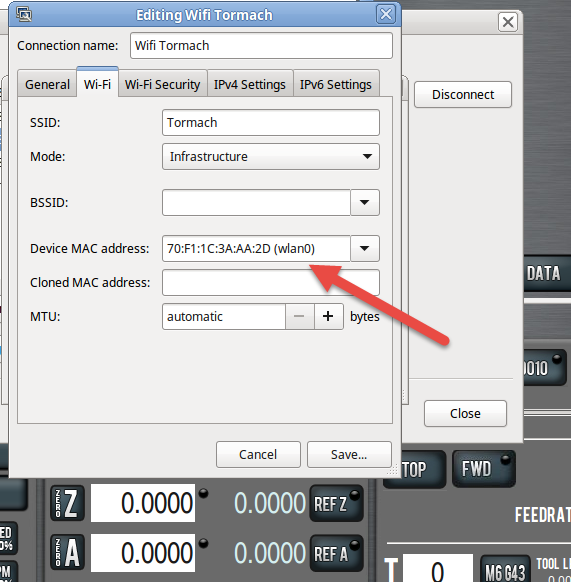
Task: Click the Zero Z axis button
Action: pyautogui.click(x=68, y=503)
